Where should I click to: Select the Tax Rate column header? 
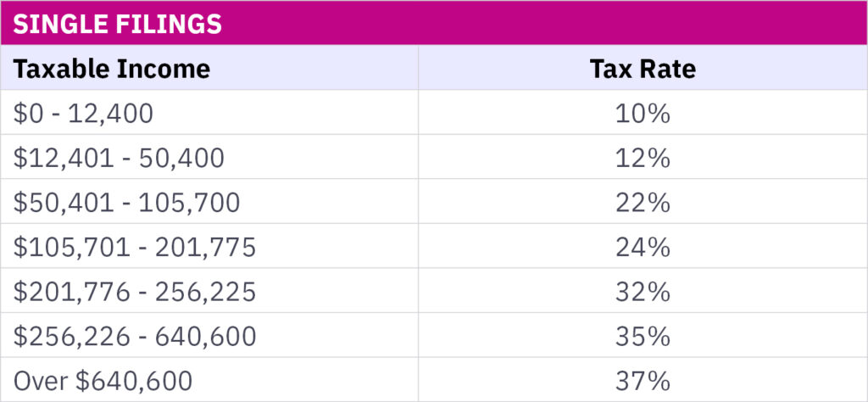[x=643, y=69]
